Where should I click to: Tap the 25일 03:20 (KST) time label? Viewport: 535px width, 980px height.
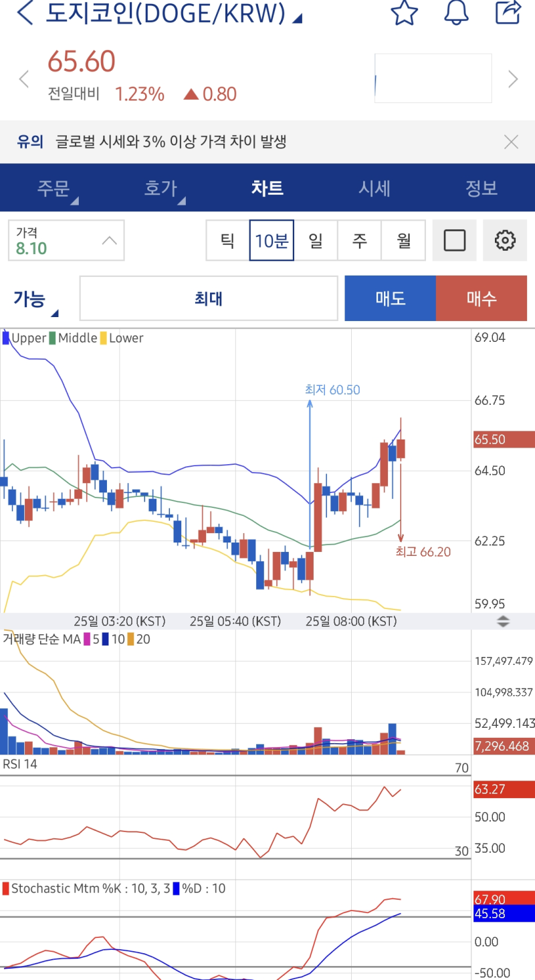[120, 621]
